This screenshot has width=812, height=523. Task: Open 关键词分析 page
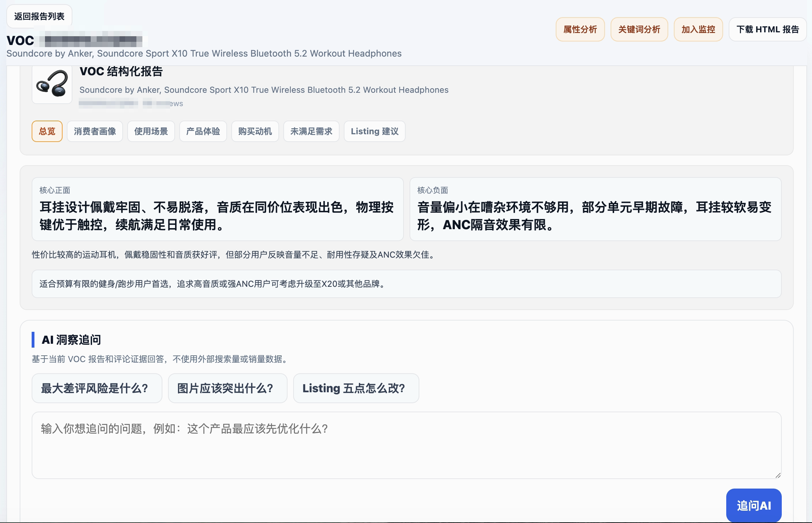pos(639,29)
